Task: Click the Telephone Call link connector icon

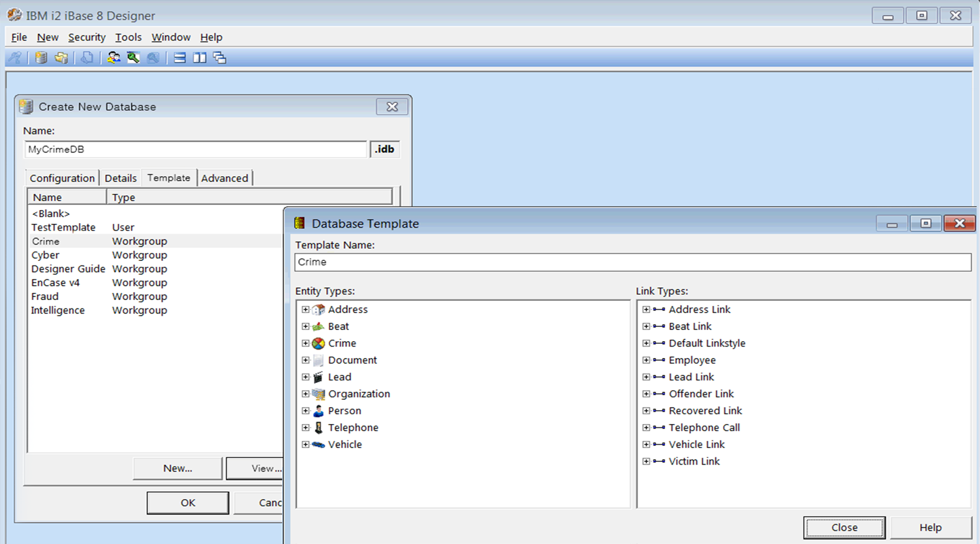Action: (659, 428)
